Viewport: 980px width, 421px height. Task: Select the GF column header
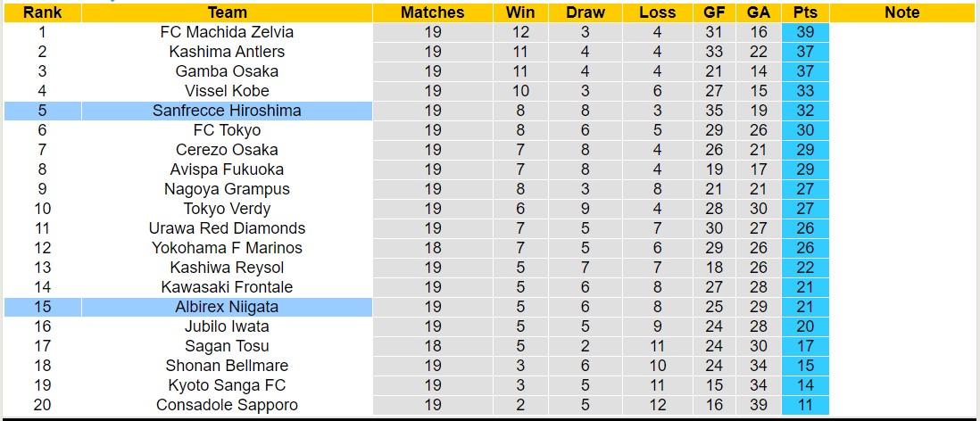coord(713,12)
